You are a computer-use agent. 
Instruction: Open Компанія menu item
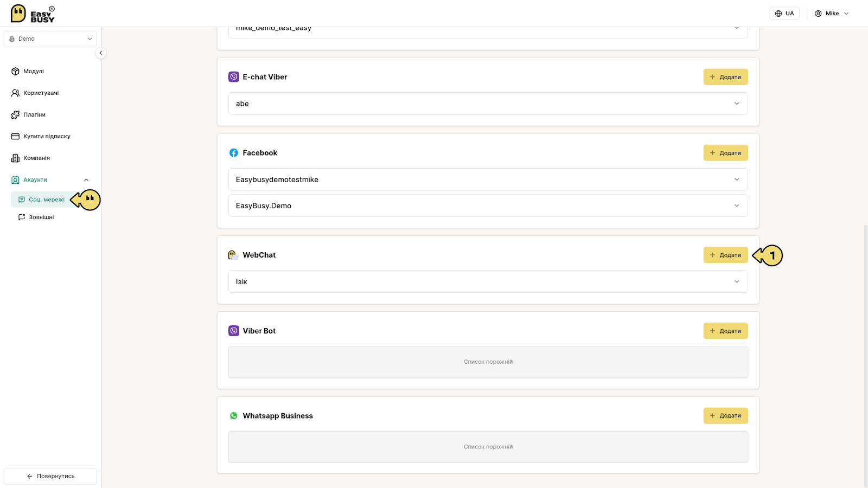pyautogui.click(x=36, y=158)
